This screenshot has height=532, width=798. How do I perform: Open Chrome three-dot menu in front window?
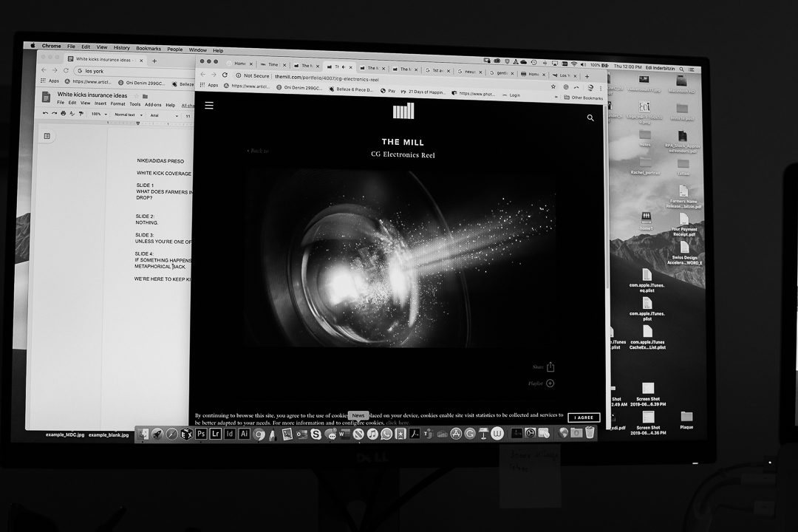pyautogui.click(x=601, y=89)
